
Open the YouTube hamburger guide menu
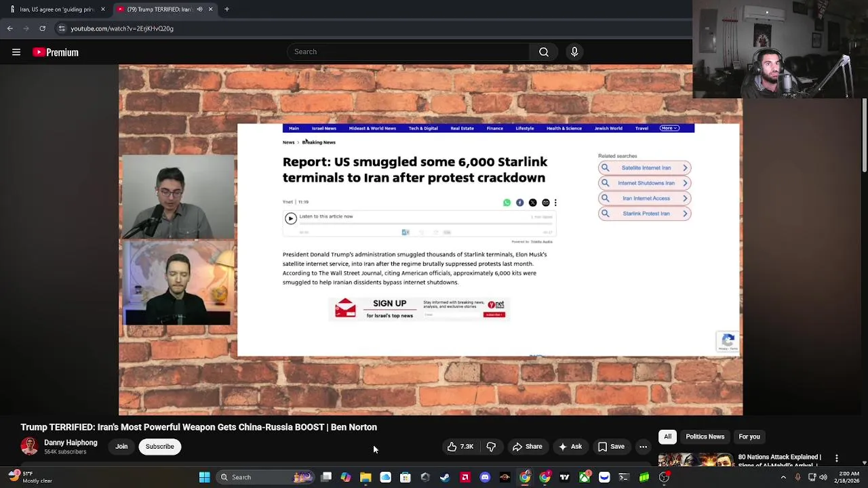(x=16, y=52)
